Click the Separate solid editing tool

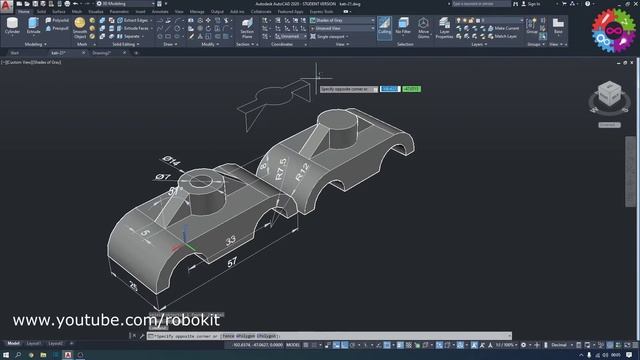pos(130,36)
